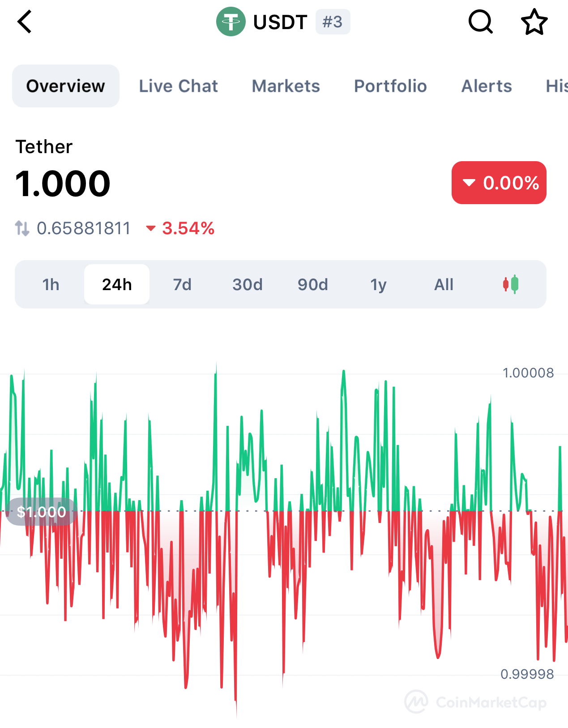Switch to the Markets tab
The width and height of the screenshot is (568, 728).
pos(286,86)
